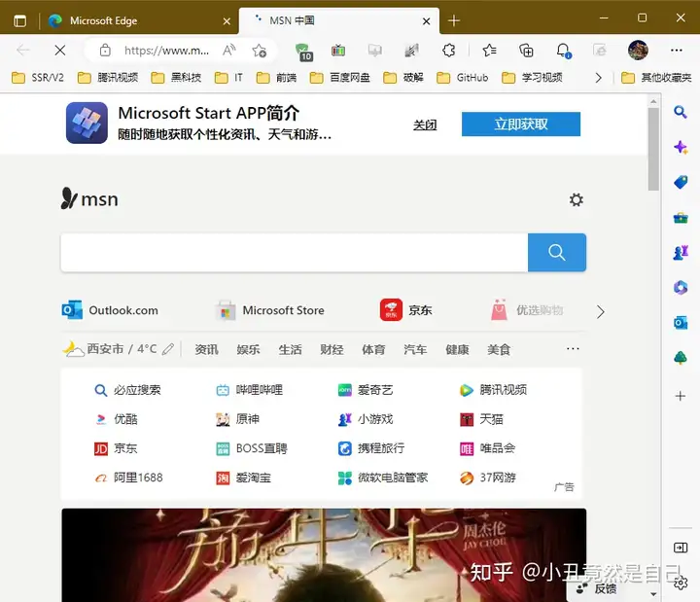Hide the sidebar panel toggle icon
Viewport: 700px width, 602px height.
click(x=681, y=548)
